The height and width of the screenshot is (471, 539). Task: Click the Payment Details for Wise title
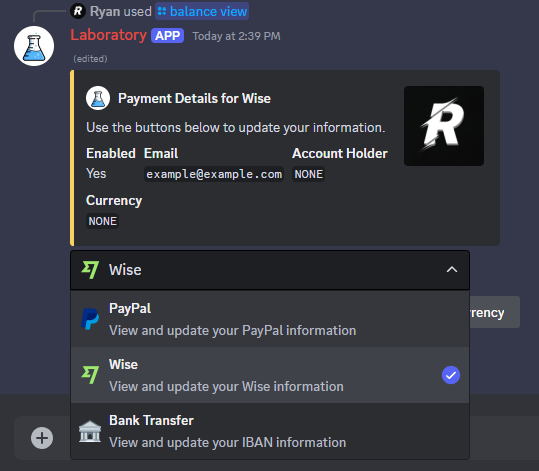pos(194,98)
